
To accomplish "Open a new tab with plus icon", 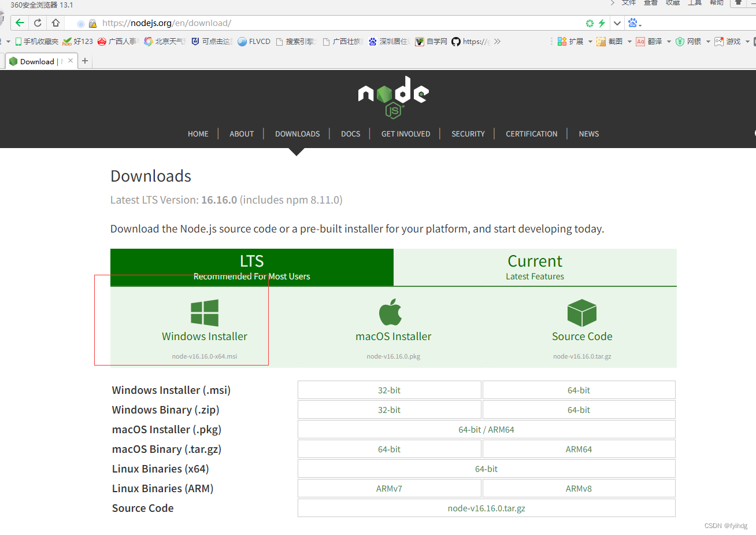I will click(x=85, y=61).
